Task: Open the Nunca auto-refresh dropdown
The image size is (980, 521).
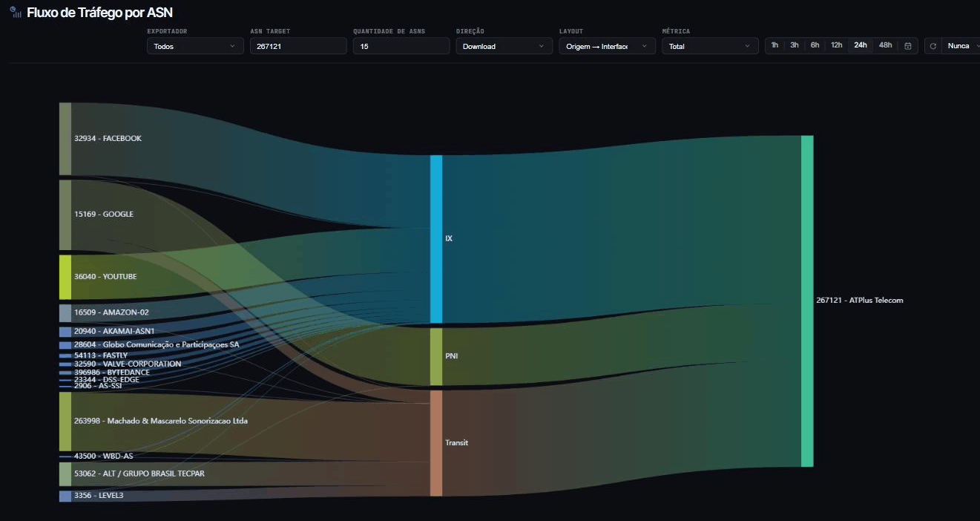Action: pyautogui.click(x=961, y=46)
